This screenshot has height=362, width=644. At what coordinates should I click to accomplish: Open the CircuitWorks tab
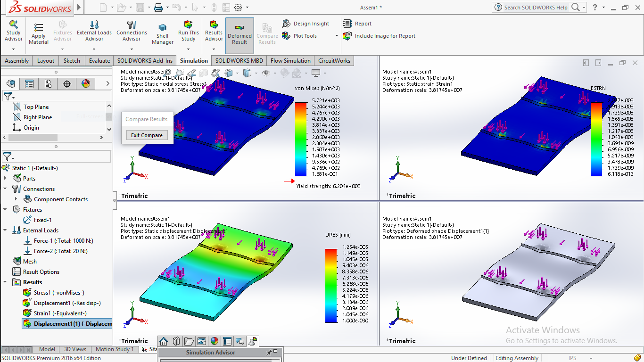tap(334, 61)
